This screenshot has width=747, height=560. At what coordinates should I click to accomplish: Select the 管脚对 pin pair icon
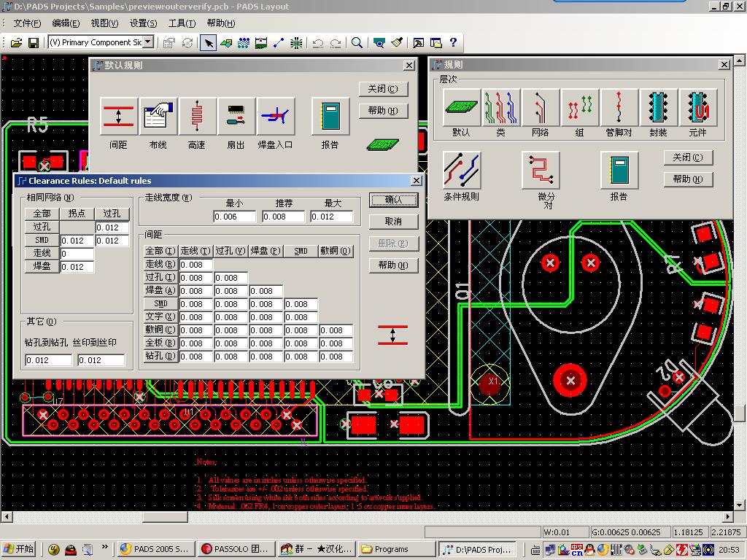coord(619,108)
